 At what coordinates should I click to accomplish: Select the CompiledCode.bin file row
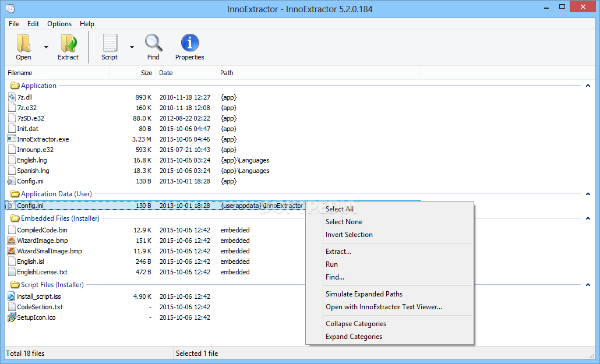point(213,230)
